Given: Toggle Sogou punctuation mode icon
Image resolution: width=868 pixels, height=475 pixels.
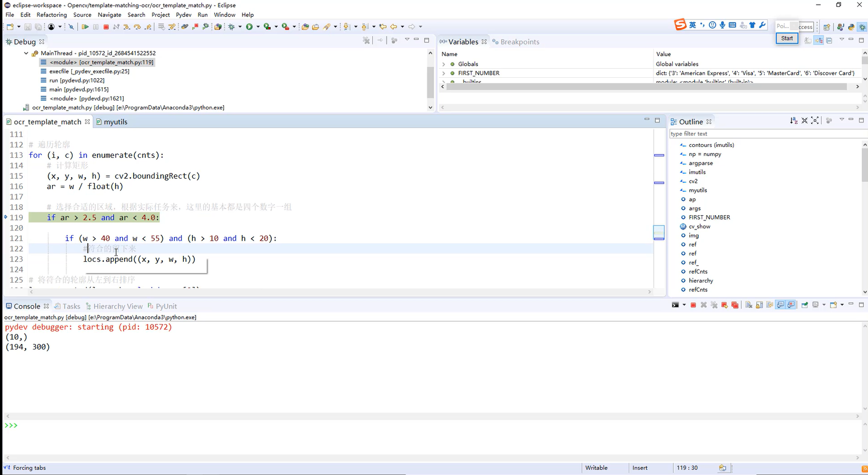Looking at the screenshot, I should pos(702,25).
